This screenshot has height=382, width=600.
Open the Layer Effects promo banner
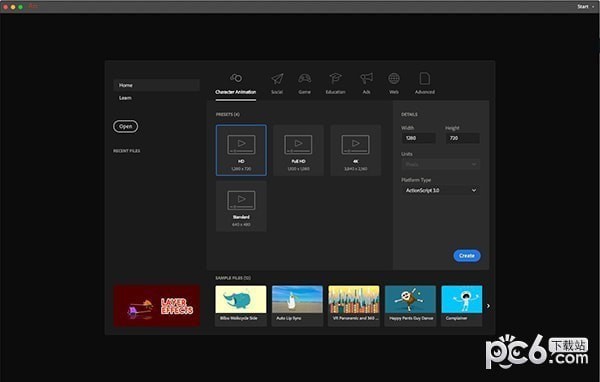click(157, 306)
